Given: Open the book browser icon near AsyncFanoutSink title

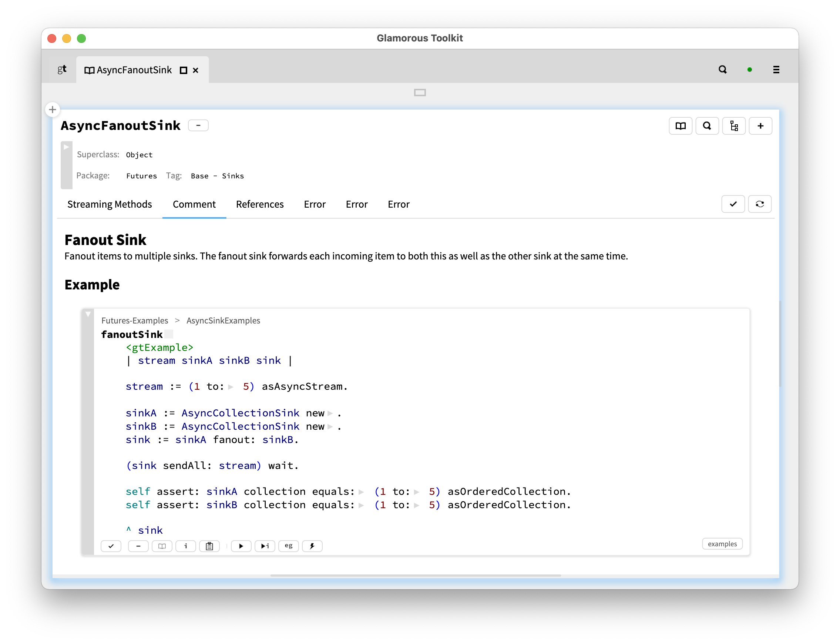Looking at the screenshot, I should coord(680,126).
